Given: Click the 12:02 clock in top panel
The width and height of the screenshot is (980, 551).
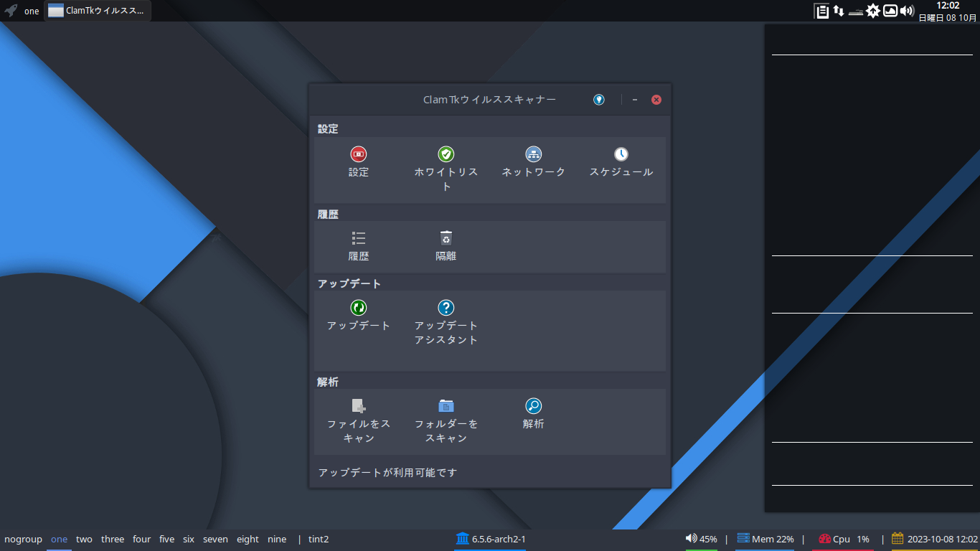Looking at the screenshot, I should (948, 6).
